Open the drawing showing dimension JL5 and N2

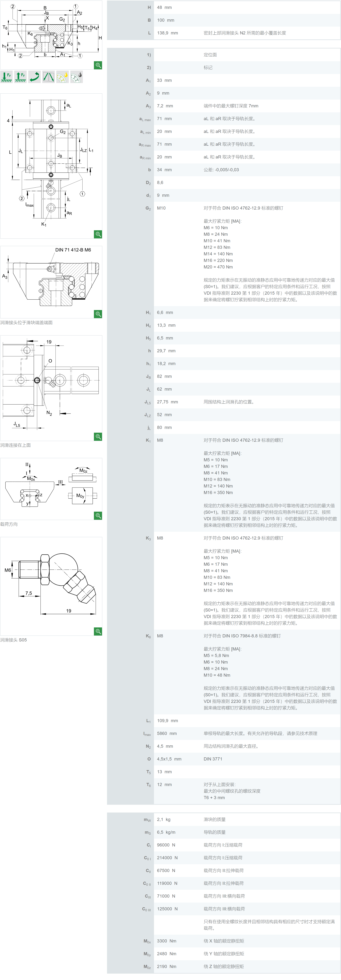tap(51, 388)
